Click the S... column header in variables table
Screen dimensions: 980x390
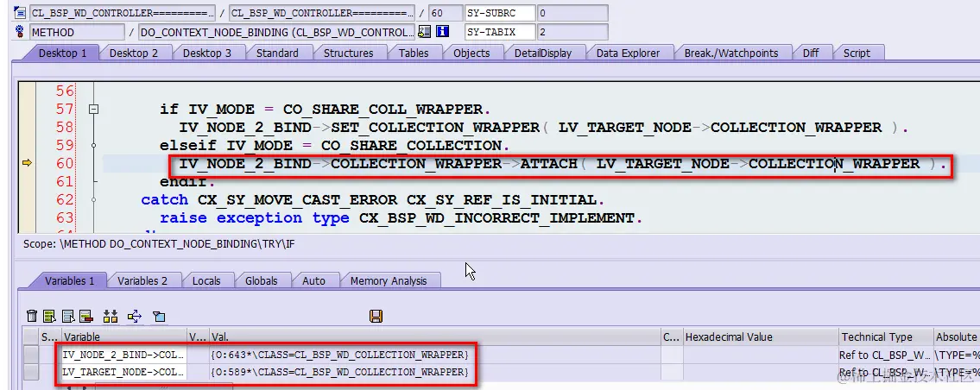(48, 337)
